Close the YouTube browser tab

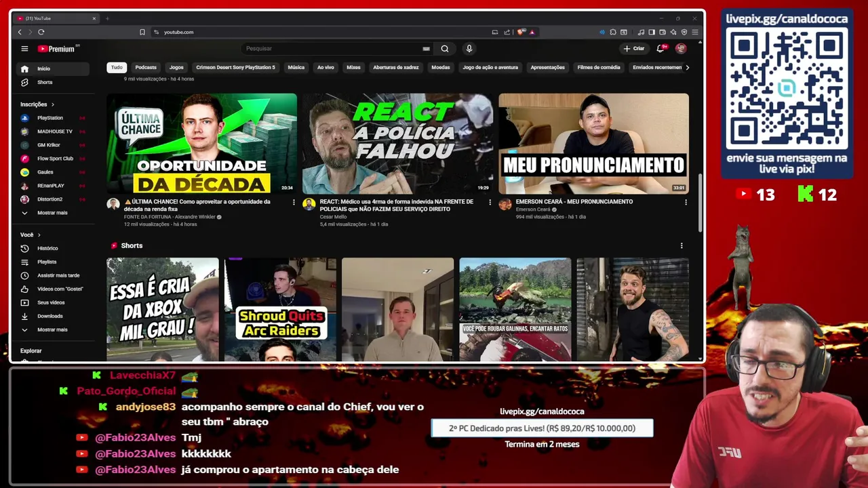pyautogui.click(x=94, y=18)
